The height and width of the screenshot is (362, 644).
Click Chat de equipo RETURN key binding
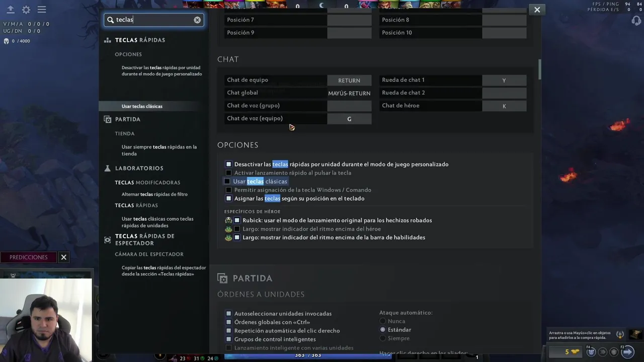[349, 80]
